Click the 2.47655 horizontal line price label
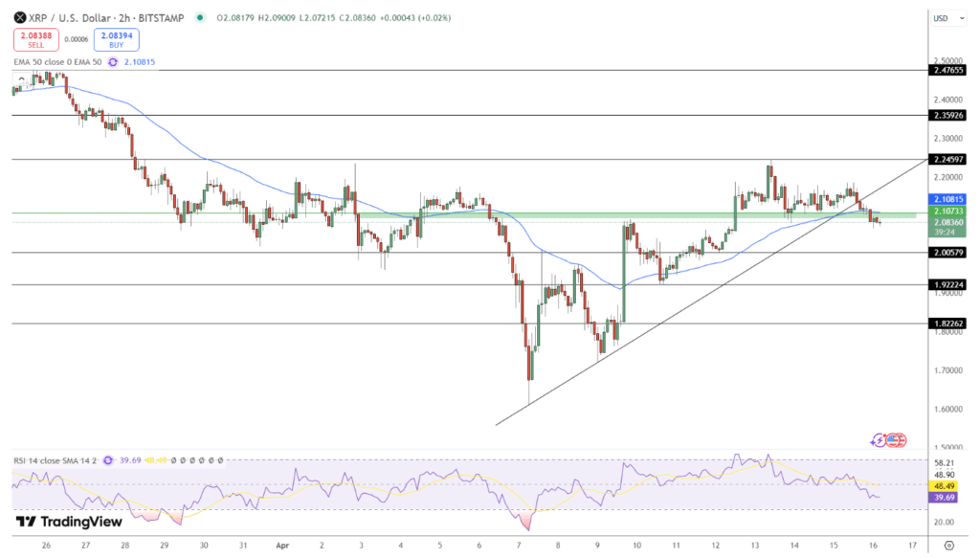Viewport: 980px width, 558px height. (948, 71)
